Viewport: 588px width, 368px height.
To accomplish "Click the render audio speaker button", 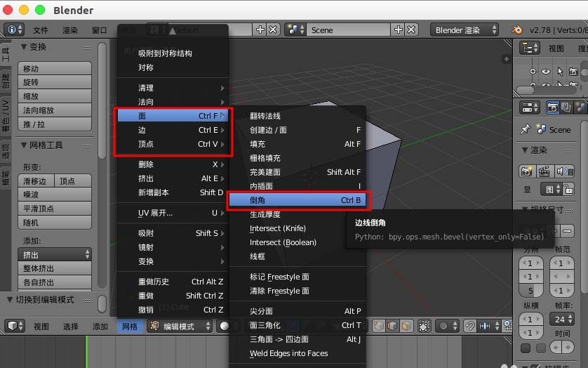I will coord(565,171).
